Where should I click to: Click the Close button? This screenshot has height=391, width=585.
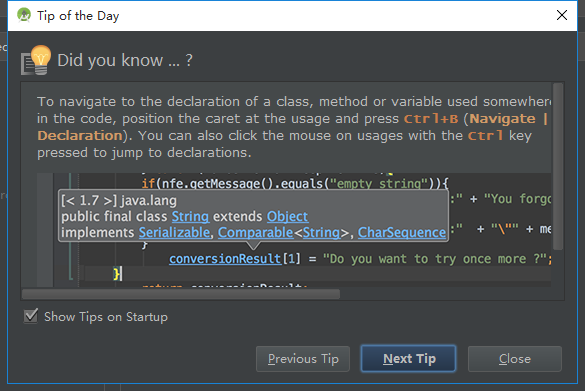point(514,359)
